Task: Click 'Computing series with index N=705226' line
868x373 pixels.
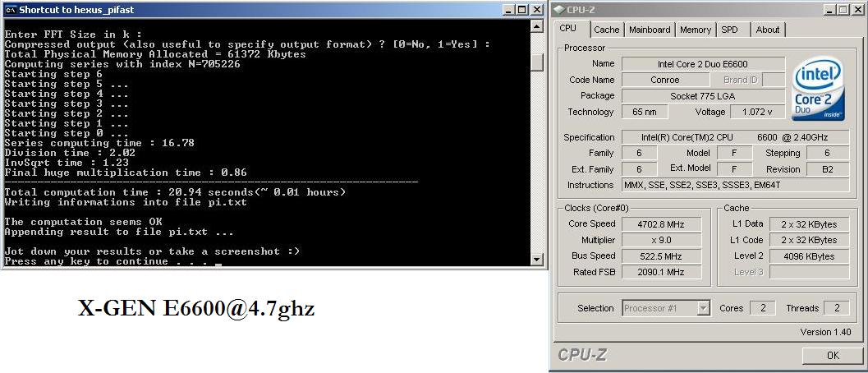Action: [122, 64]
